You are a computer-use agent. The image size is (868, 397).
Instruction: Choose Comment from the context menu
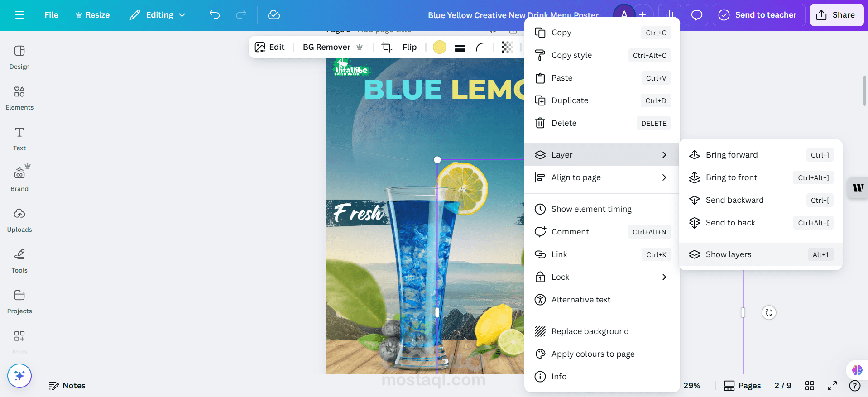(602, 232)
